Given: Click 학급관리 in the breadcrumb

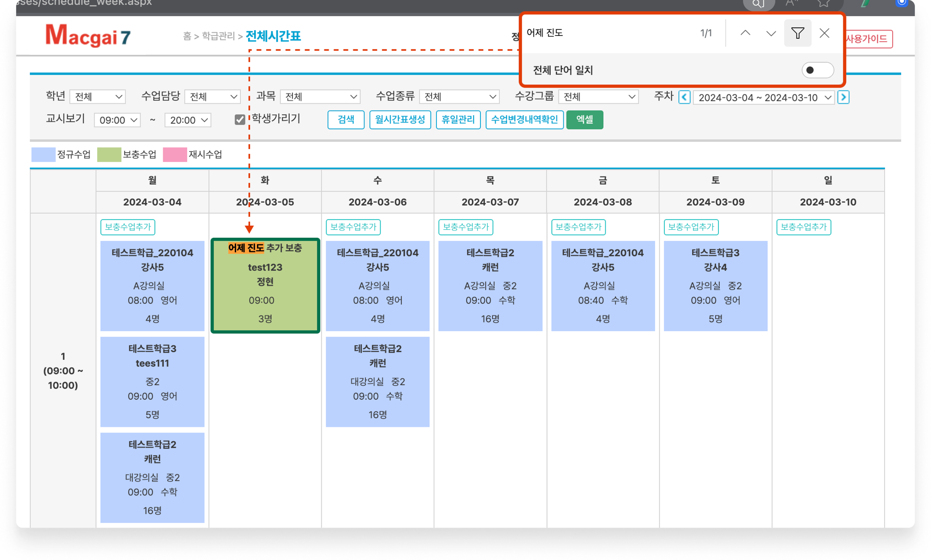Looking at the screenshot, I should [218, 36].
